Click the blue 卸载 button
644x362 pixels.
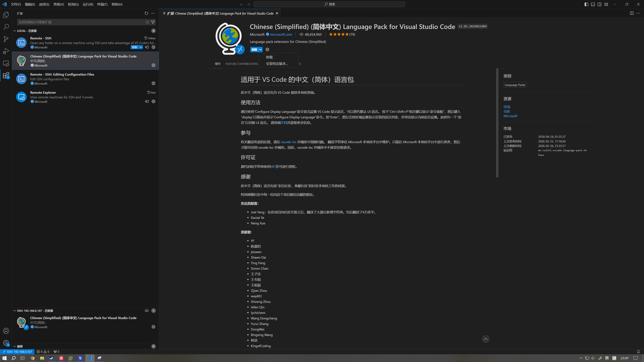(x=254, y=49)
